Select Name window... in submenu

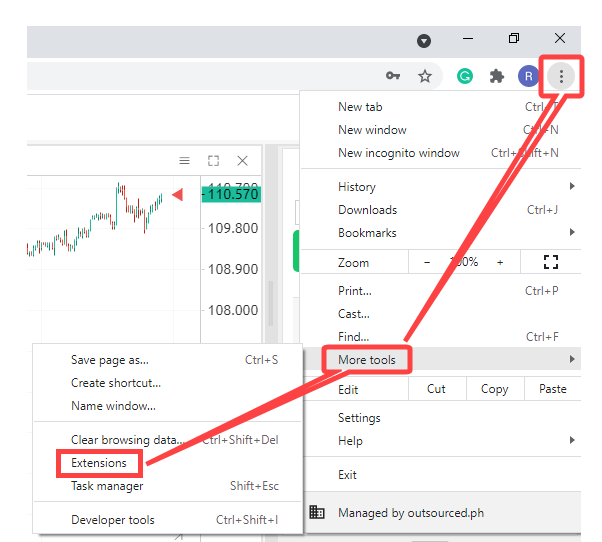click(168, 406)
